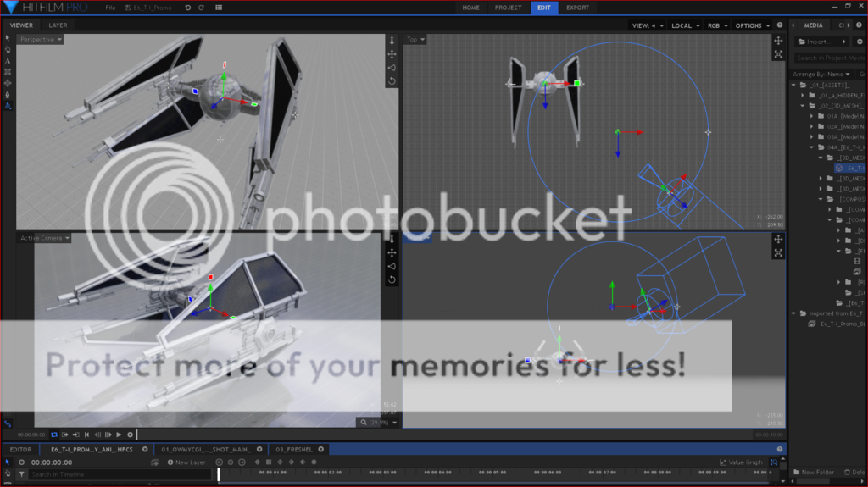Click the Redo arrow in title bar

pos(202,8)
